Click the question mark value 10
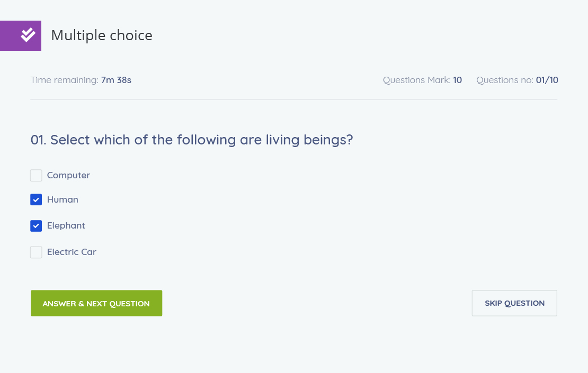Viewport: 588px width, 373px height. pyautogui.click(x=458, y=80)
